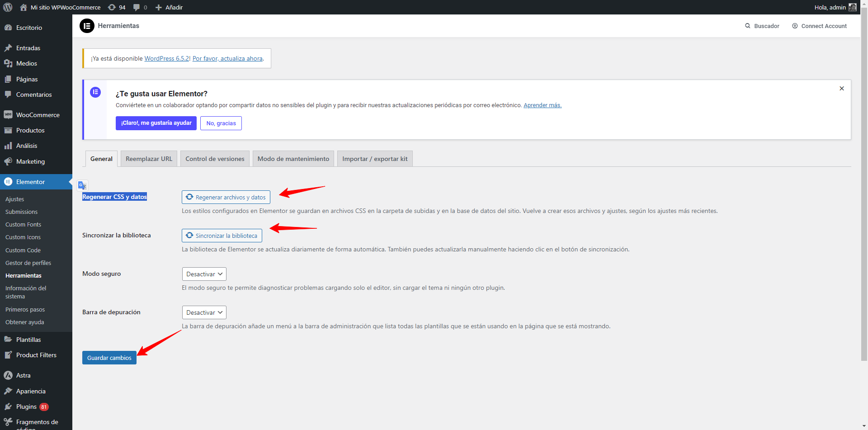Click the Astra logo icon

point(8,375)
